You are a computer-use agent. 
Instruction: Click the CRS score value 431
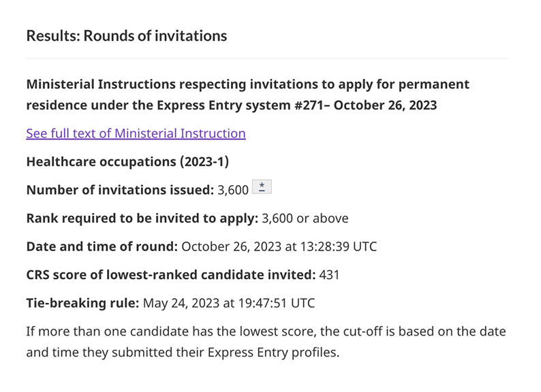(x=329, y=275)
